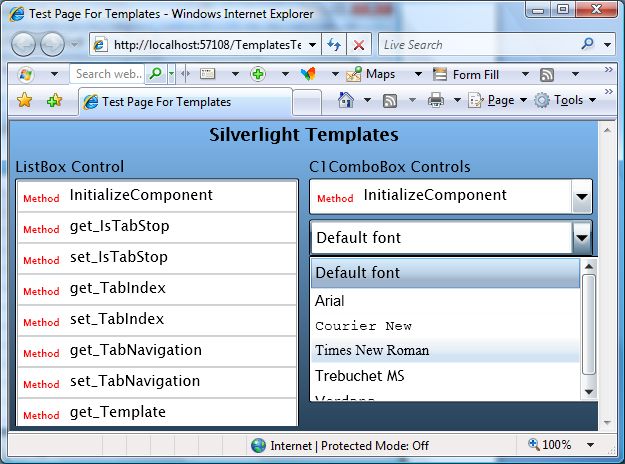Select get_TabIndex list item
The height and width of the screenshot is (464, 625).
pos(157,289)
